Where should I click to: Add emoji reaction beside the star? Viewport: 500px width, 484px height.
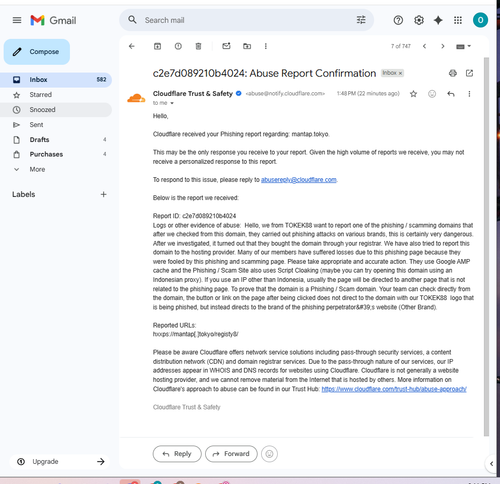432,94
